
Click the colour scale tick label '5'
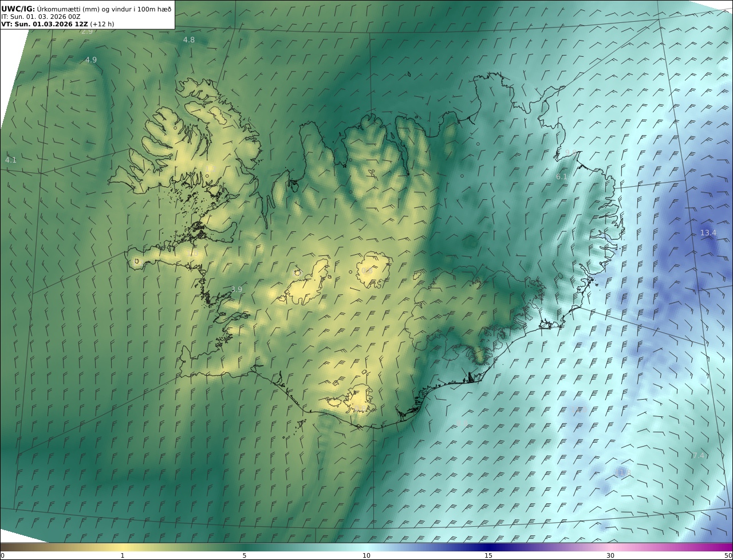[x=245, y=555]
